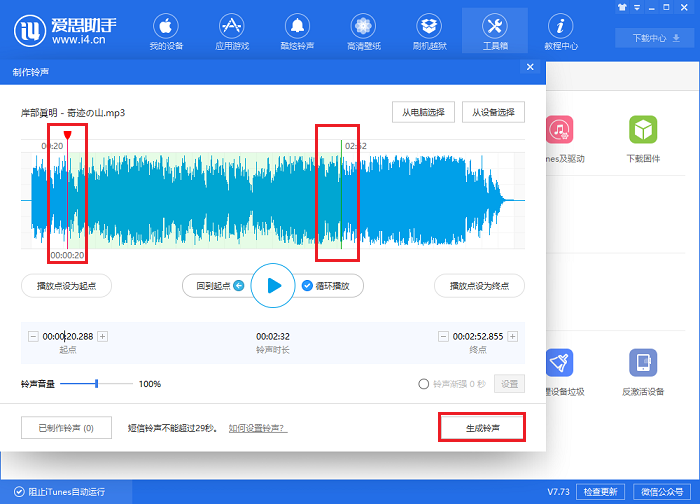Click the 下载固件 firmware download icon

point(642,138)
